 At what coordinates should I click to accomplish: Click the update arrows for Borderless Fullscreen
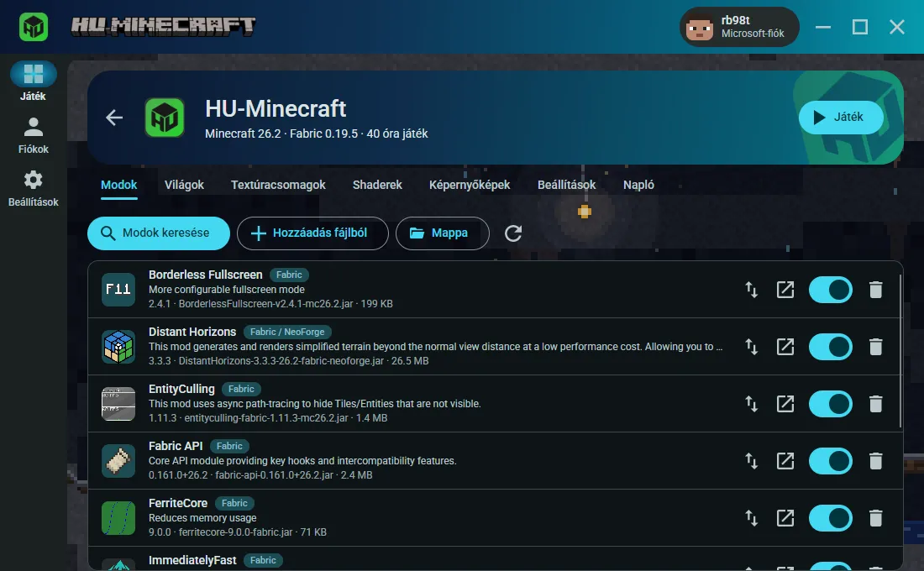751,290
